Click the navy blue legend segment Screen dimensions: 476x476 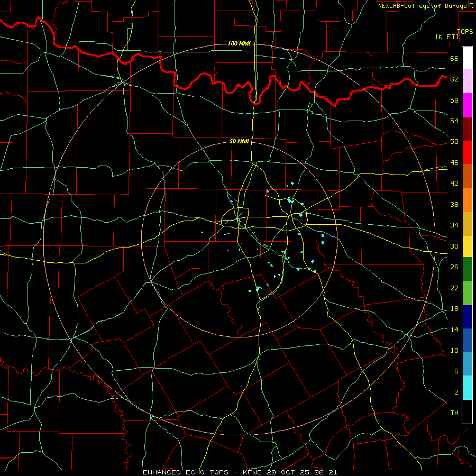pyautogui.click(x=467, y=317)
